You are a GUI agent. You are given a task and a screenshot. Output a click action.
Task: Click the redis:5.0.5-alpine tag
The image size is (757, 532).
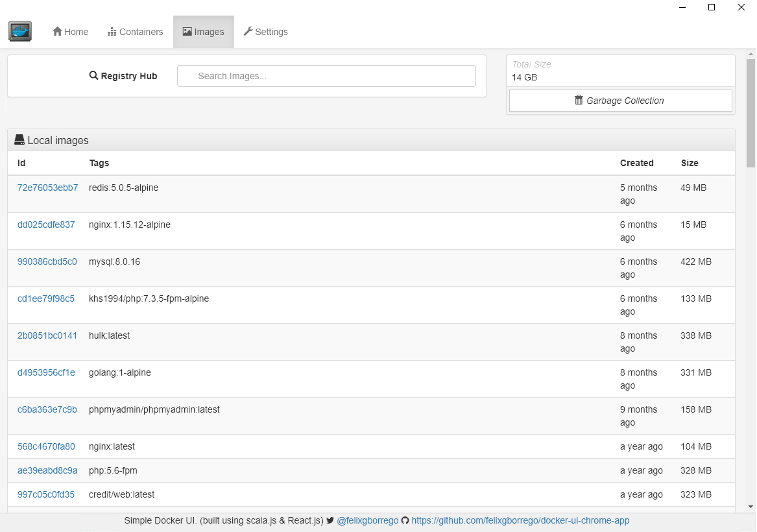pyautogui.click(x=124, y=187)
